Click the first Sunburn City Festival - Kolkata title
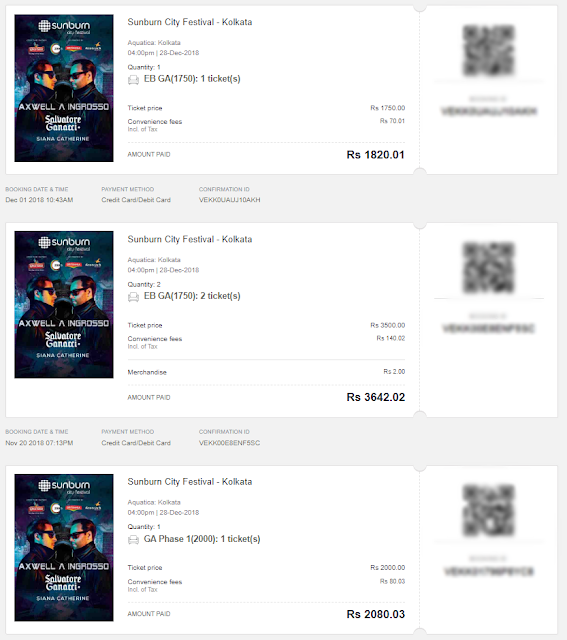Screen dimensions: 567x640 pyautogui.click(x=190, y=22)
